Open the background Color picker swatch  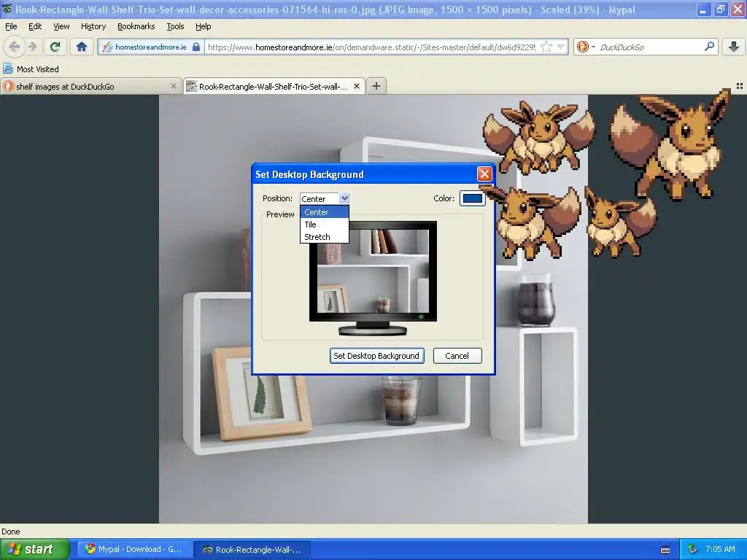[x=472, y=198]
